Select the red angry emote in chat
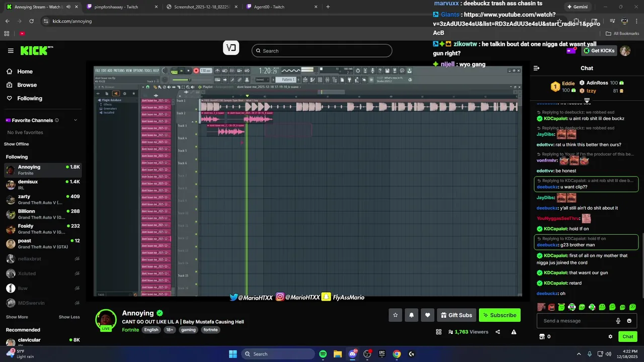This screenshot has height=362, width=644. (551, 307)
